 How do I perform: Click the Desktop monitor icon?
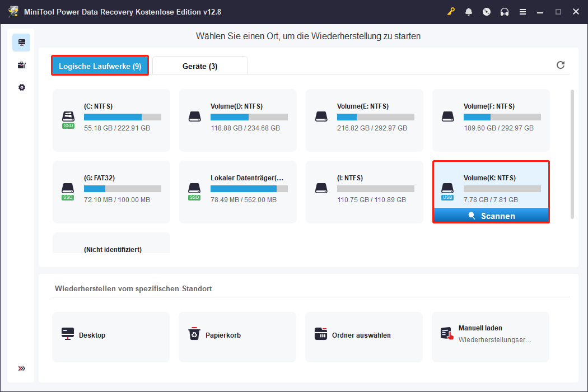68,334
